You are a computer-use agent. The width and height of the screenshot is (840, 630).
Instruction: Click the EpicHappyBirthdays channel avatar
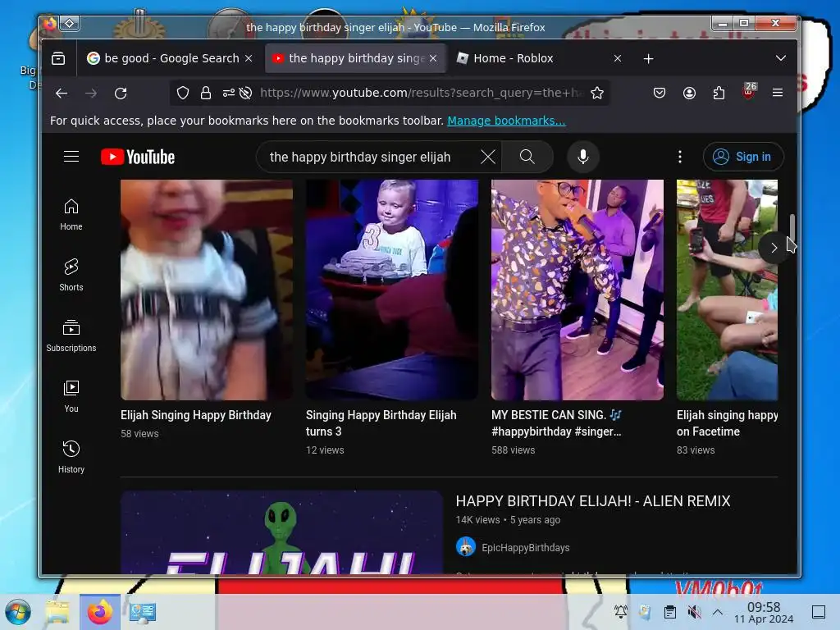[x=466, y=547]
